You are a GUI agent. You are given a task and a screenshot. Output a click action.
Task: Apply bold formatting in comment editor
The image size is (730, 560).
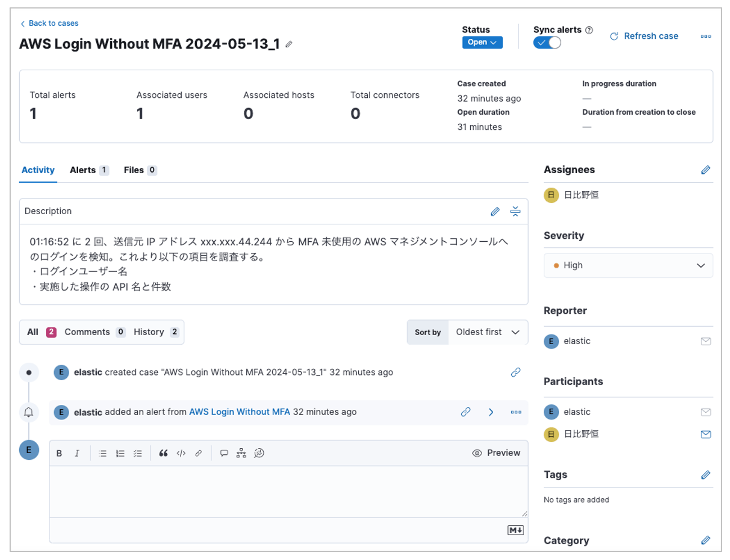click(x=59, y=453)
